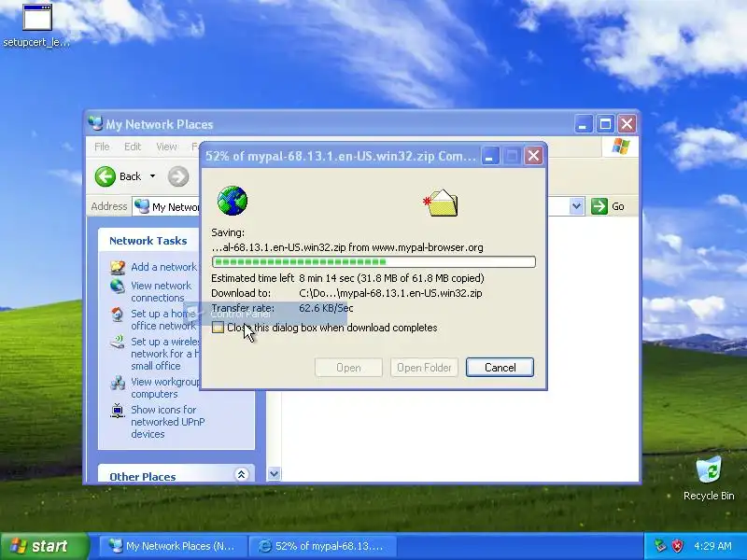
Task: Minimize the download dialog
Action: pos(489,156)
